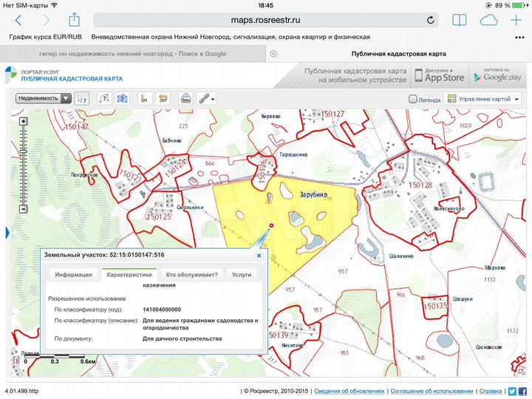Zoom in with the map plus button
The height and width of the screenshot is (399, 532).
click(23, 121)
